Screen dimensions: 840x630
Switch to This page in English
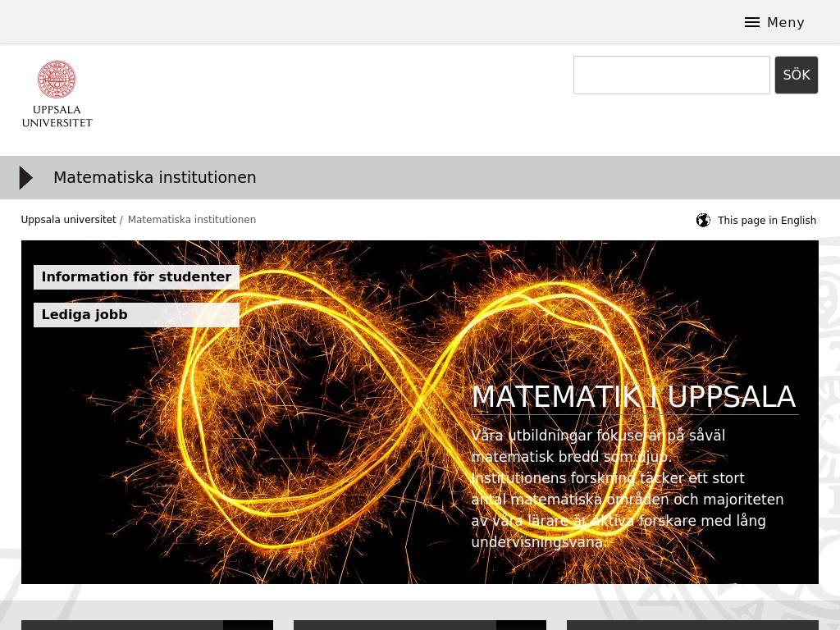click(766, 220)
